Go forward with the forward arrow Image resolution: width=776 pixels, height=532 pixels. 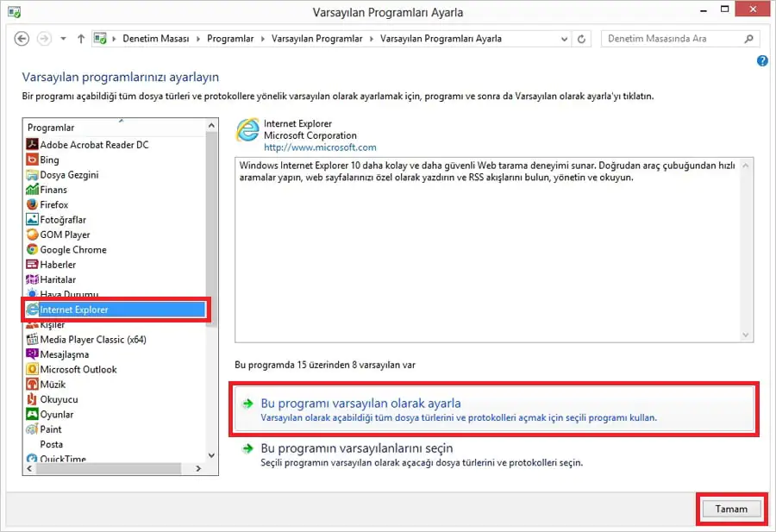click(45, 39)
